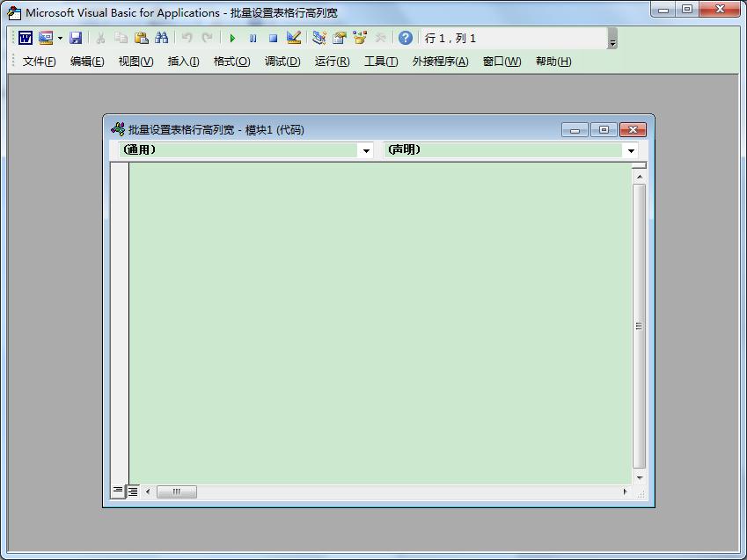
Task: Click the Undo button
Action: 186,38
